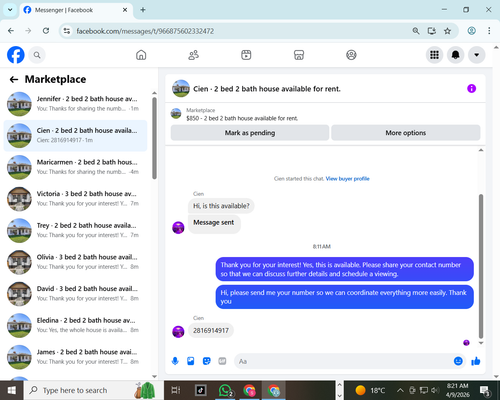This screenshot has width=500, height=400.
Task: Open TikTok from the taskbar
Action: pos(201,390)
